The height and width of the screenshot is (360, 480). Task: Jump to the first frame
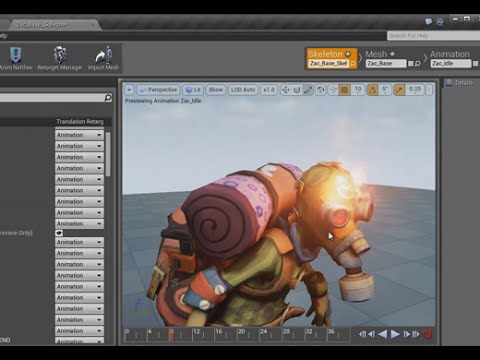(x=362, y=334)
